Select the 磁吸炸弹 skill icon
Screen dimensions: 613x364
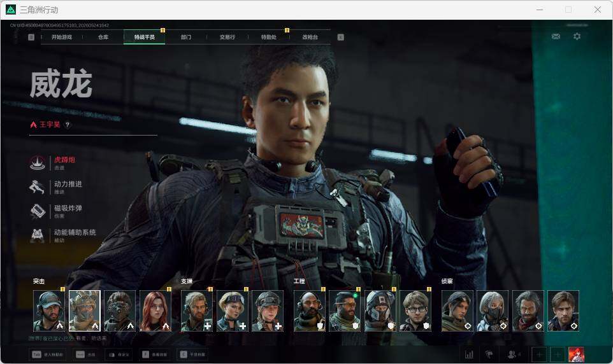(38, 211)
